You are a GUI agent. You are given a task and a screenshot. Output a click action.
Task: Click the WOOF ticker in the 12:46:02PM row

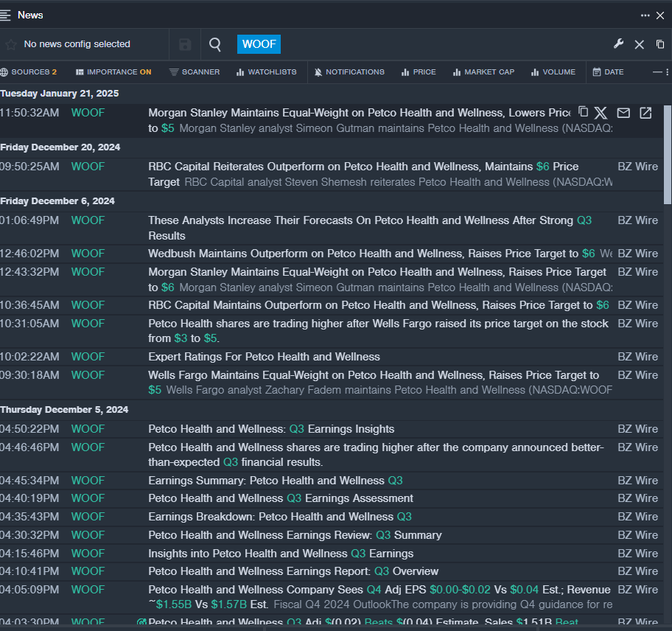[x=88, y=254]
